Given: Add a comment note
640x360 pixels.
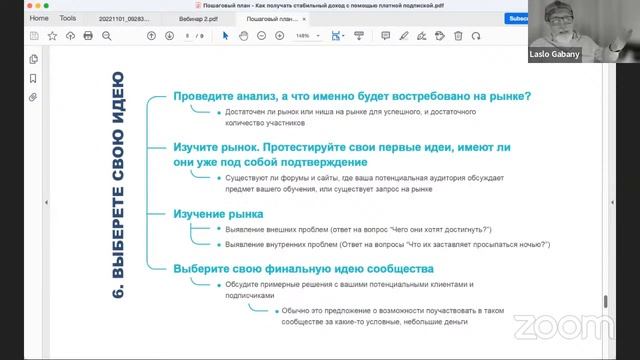Looking at the screenshot, I should (385, 36).
